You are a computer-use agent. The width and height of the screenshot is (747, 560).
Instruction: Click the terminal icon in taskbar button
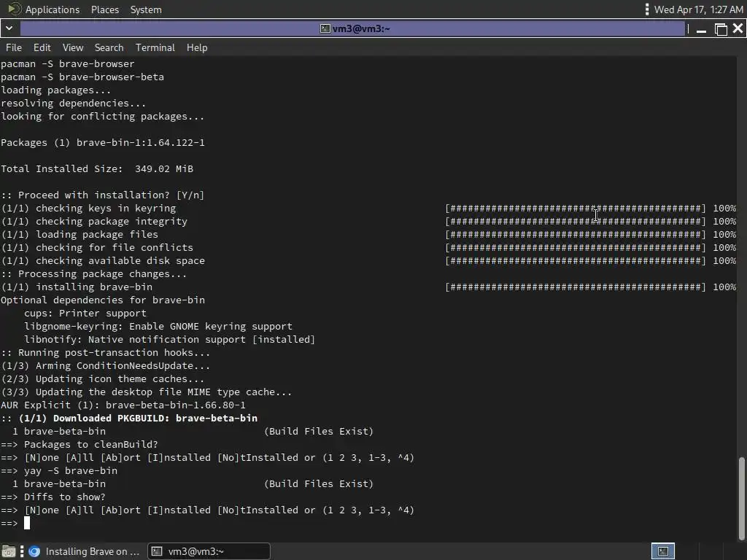tap(157, 551)
